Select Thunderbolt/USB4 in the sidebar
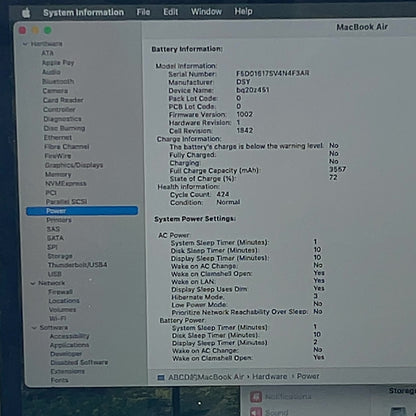 point(78,265)
